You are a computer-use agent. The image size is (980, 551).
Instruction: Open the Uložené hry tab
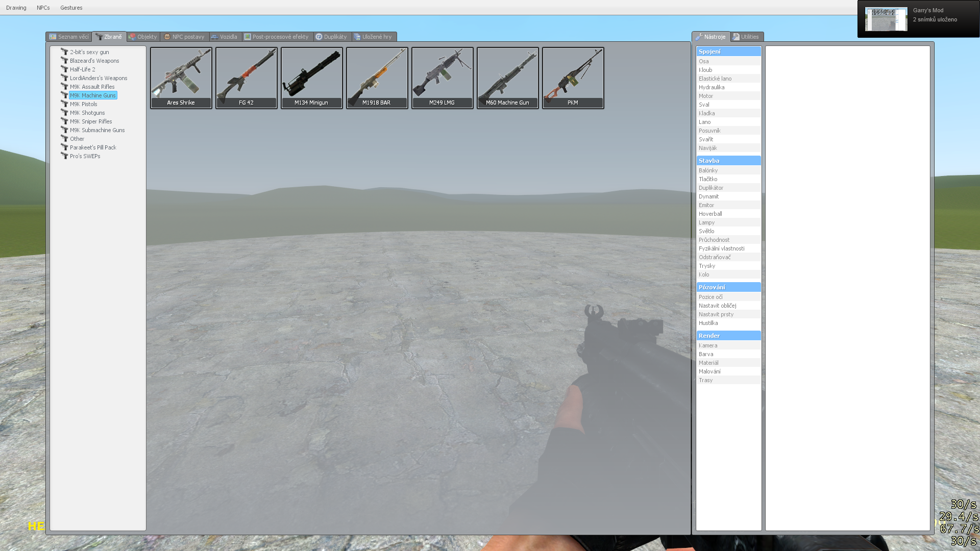374,37
